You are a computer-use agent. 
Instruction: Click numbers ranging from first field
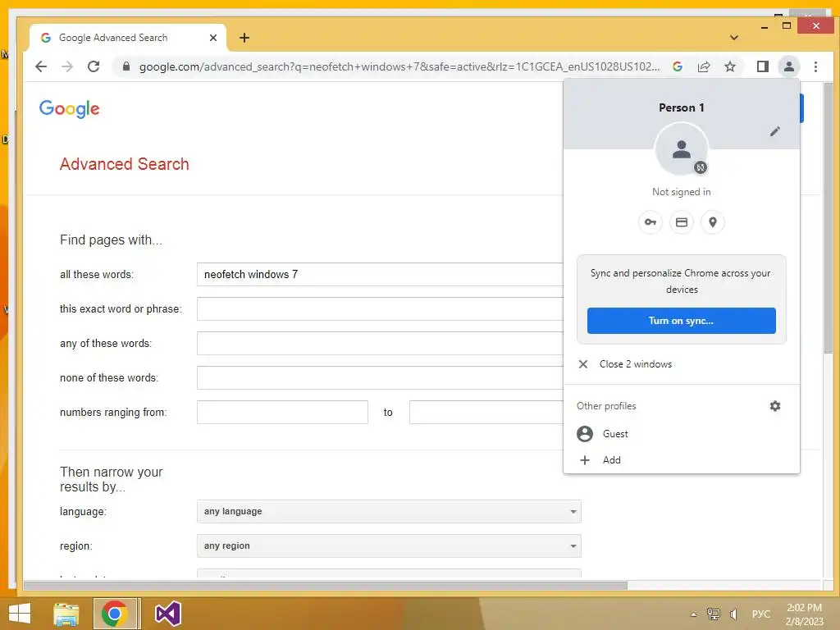282,413
